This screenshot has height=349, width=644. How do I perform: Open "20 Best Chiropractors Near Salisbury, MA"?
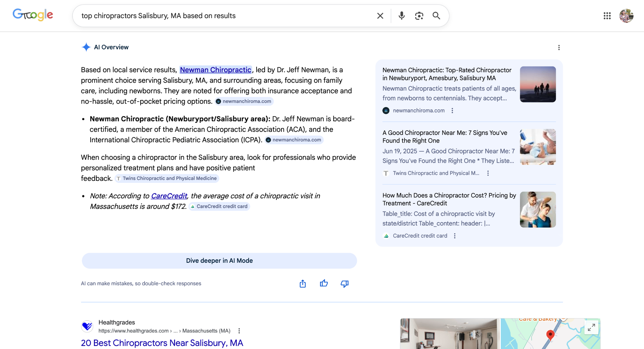tap(162, 343)
